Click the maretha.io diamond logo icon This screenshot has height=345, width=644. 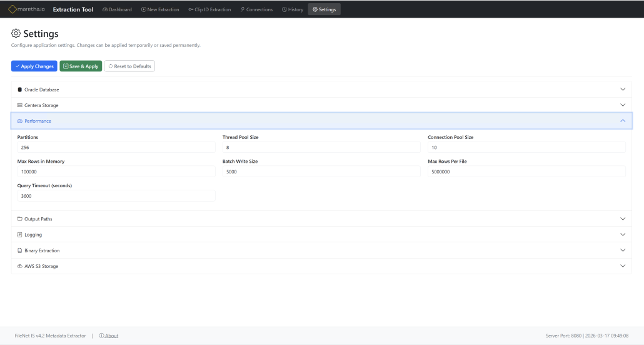[x=13, y=9]
